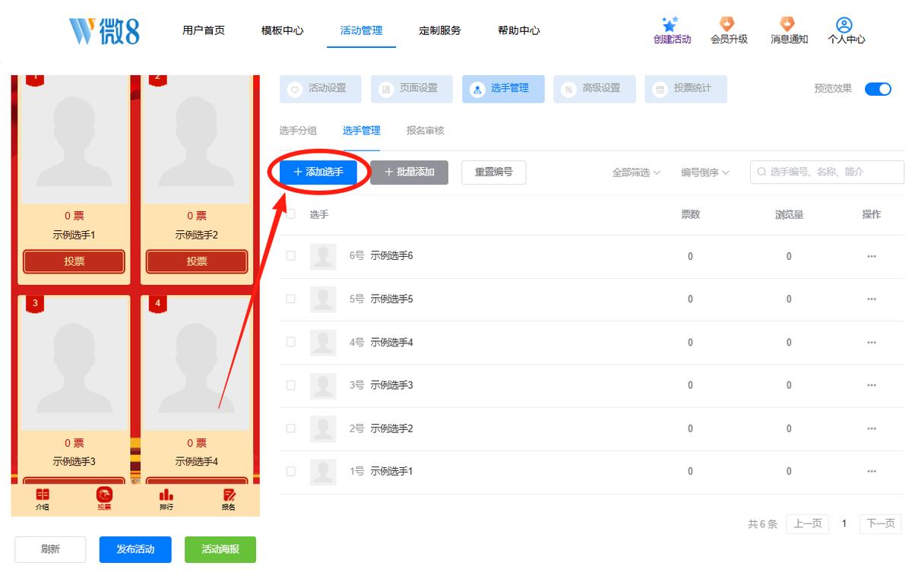Screen dimensions: 912x588
Task: Click the 选手编号 search field
Action: tap(827, 172)
